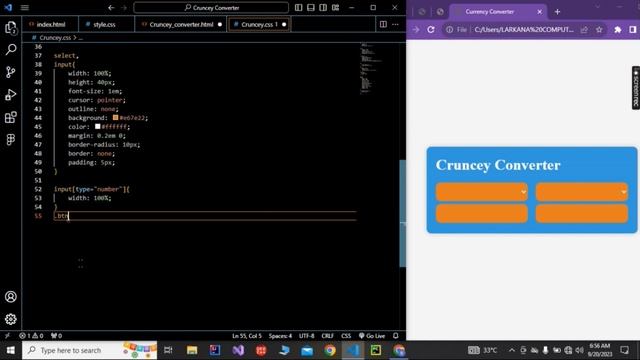Open File Explorer from taskbar
640x360 pixels.
click(x=192, y=350)
